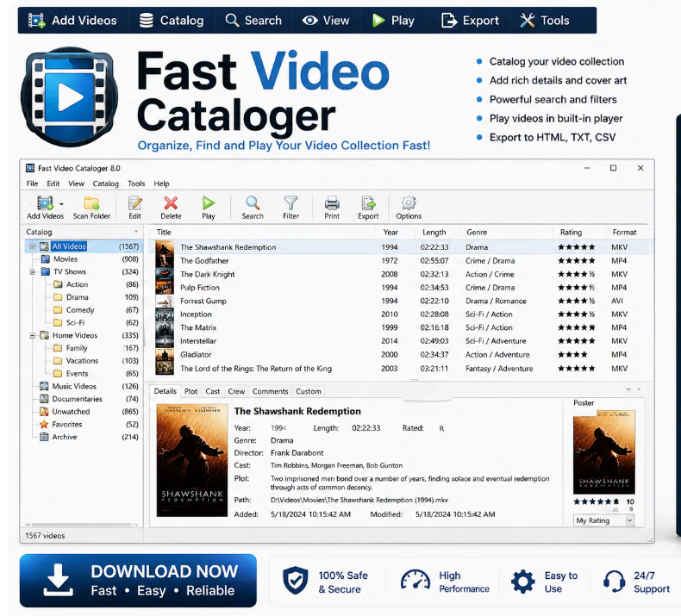Click the star rating under the poster

click(597, 501)
